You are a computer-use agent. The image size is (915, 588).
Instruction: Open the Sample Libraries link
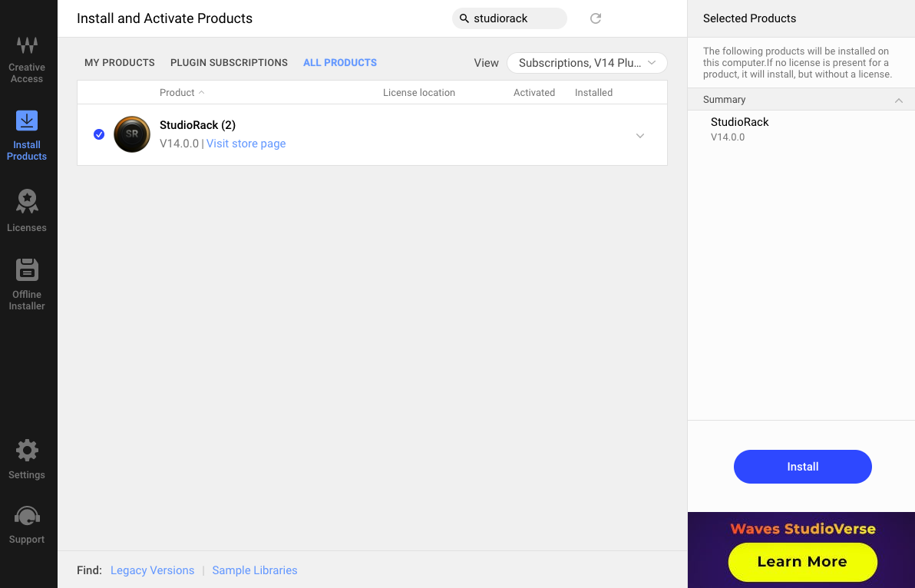click(x=254, y=570)
